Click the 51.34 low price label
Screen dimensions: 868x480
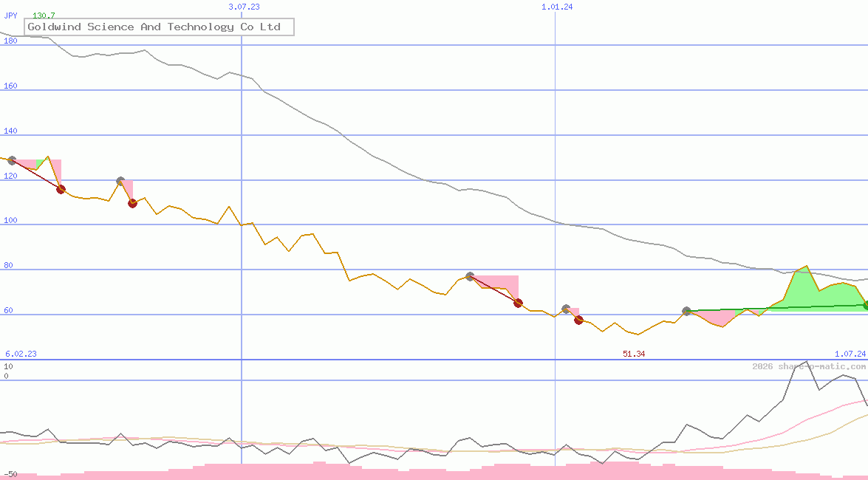(x=634, y=354)
